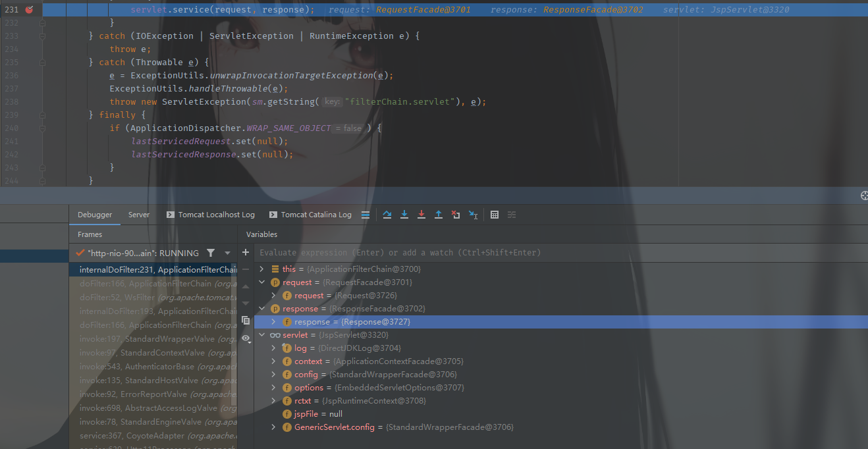
Task: Click the fold marker beside line 239
Action: (42, 115)
